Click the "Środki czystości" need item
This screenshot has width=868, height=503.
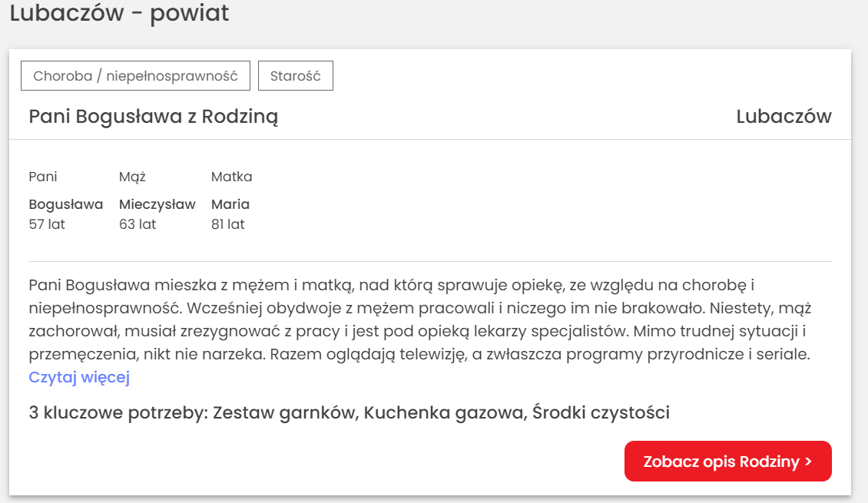click(x=601, y=412)
